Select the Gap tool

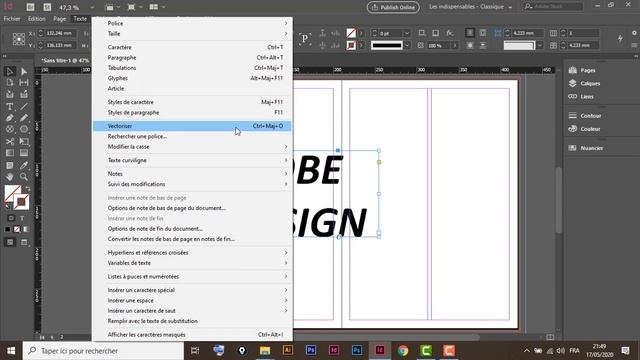(24, 82)
